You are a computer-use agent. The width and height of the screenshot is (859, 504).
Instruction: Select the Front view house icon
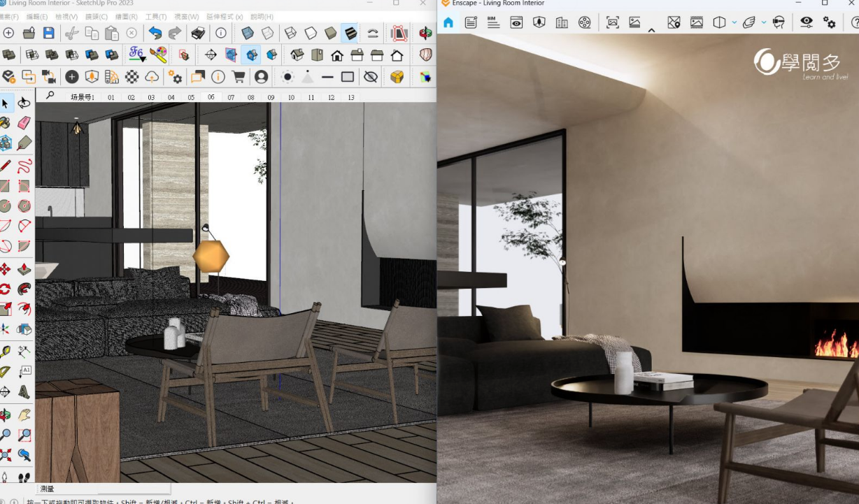point(337,55)
